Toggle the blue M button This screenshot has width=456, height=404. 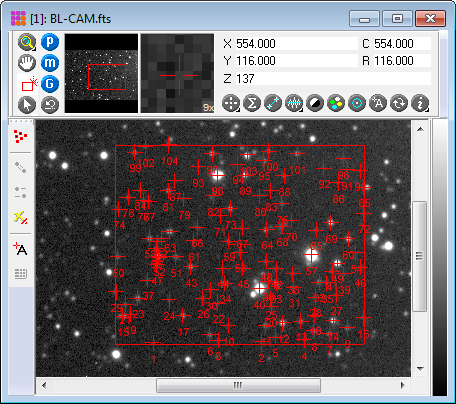50,63
